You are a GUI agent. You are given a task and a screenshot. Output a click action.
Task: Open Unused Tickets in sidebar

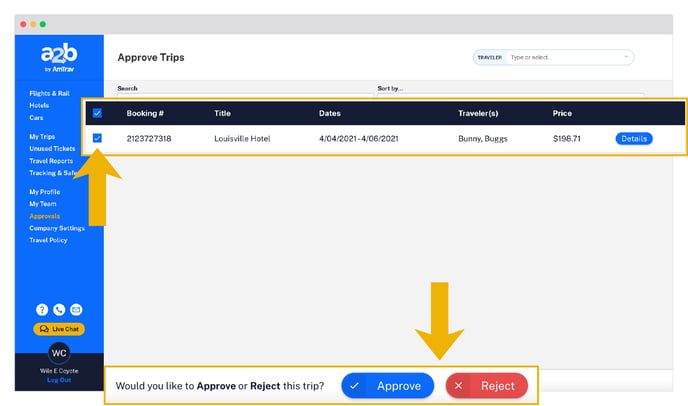[52, 149]
